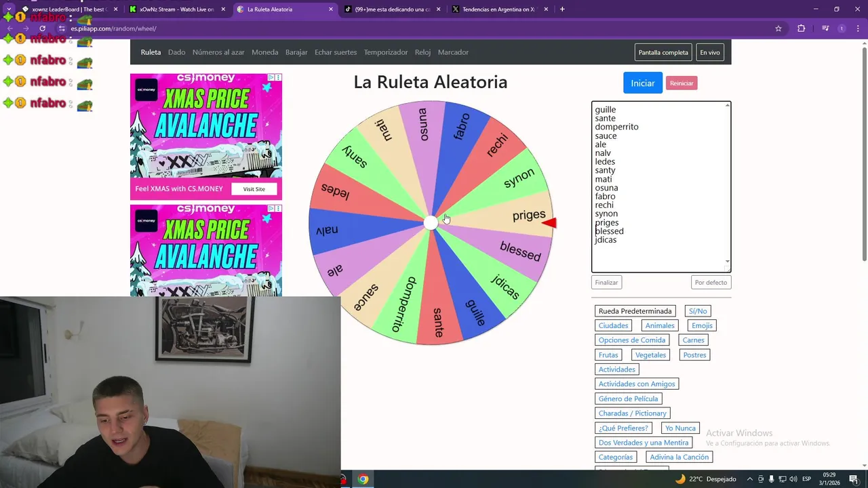This screenshot has height=488, width=868.
Task: Click the Chrome taskbar icon
Action: pos(363,479)
